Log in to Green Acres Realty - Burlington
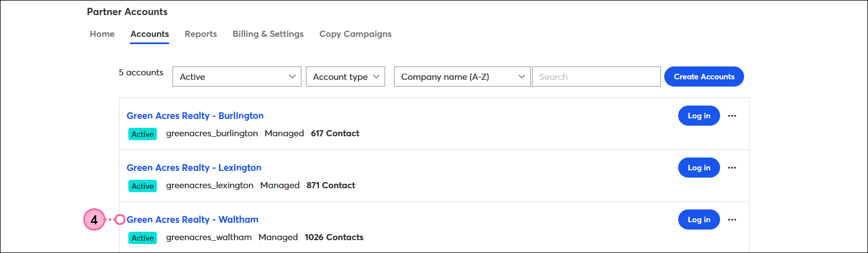This screenshot has width=868, height=253. coord(699,116)
